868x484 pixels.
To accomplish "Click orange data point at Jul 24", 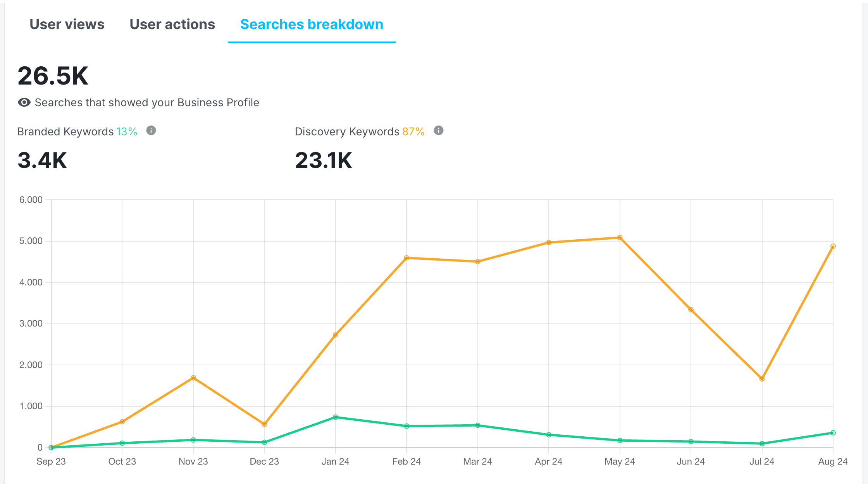I will tap(762, 379).
